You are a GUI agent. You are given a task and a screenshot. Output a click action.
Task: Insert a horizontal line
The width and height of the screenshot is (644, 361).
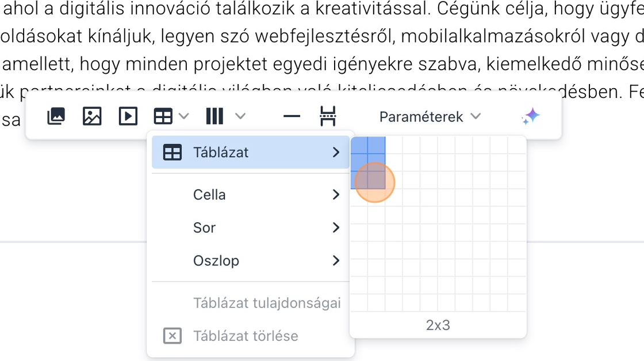pos(292,116)
